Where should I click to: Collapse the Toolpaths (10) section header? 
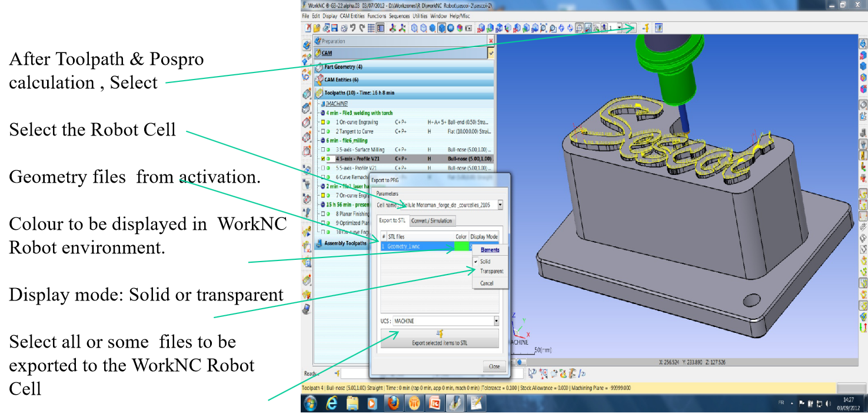(x=405, y=92)
